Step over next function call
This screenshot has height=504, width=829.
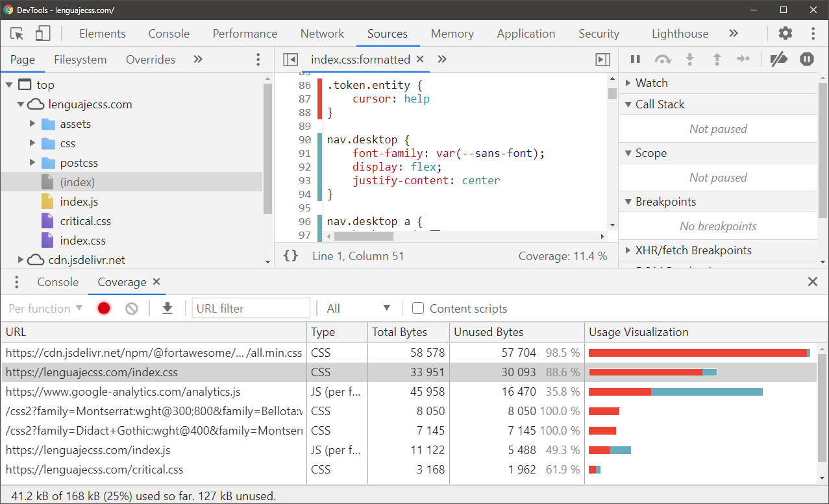click(663, 60)
